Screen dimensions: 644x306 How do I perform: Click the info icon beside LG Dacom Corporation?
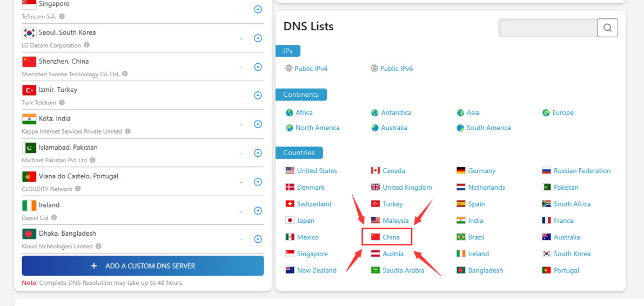87,45
